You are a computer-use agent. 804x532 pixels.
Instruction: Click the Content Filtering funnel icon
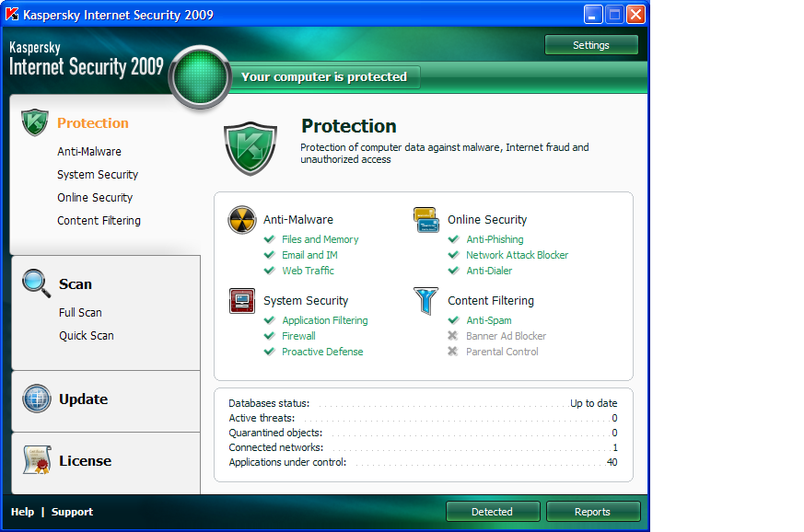tap(425, 301)
